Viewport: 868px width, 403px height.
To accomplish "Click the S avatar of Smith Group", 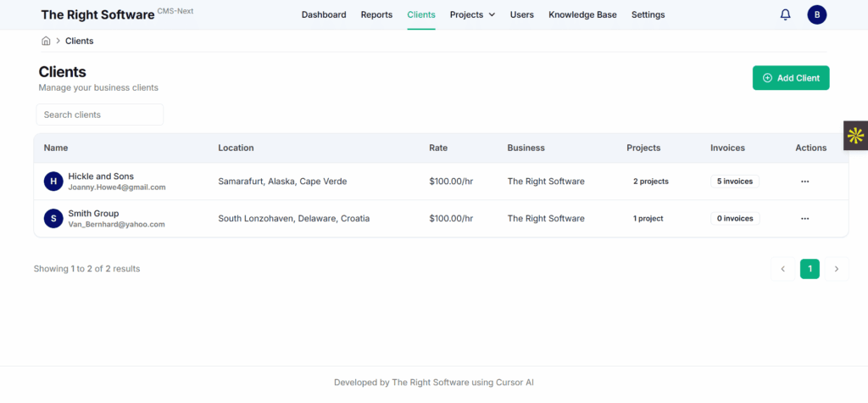I will [x=53, y=218].
